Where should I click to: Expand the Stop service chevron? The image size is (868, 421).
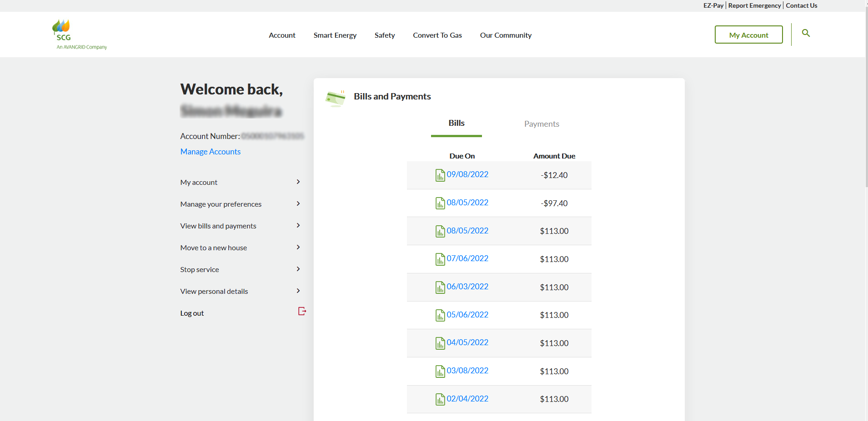[298, 269]
